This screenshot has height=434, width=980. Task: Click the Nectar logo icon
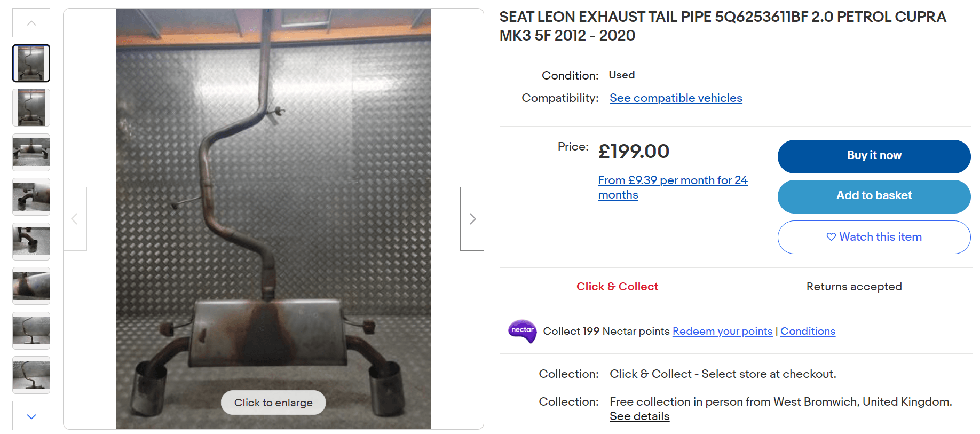click(522, 331)
